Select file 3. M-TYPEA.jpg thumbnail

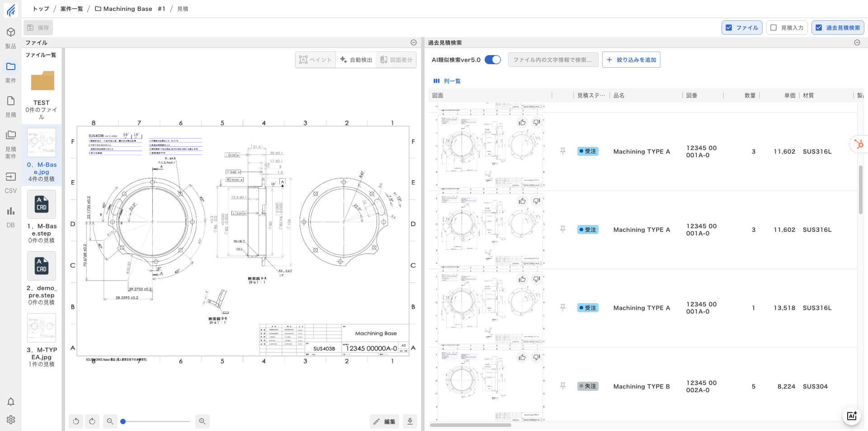pyautogui.click(x=42, y=328)
